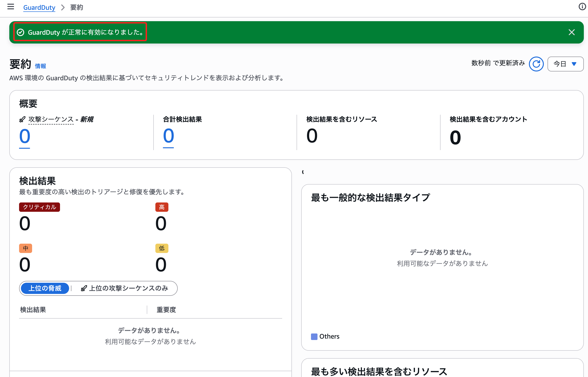
Task: Click the 最も多い検出結果を含むリソース heading
Action: [x=379, y=371]
